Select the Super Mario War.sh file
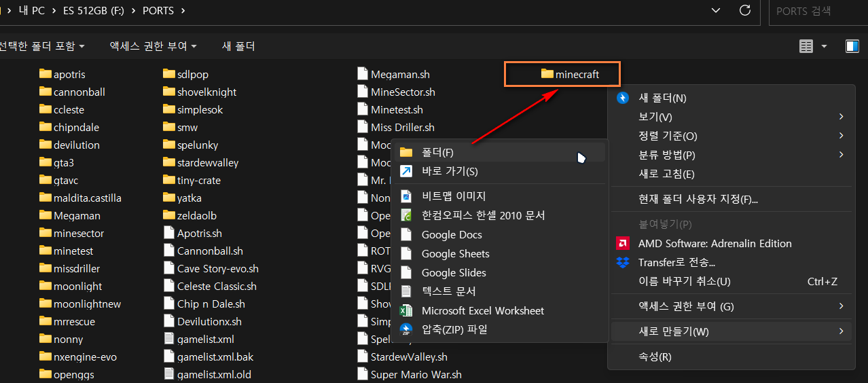Viewport: 868px width, 383px height. (x=410, y=374)
